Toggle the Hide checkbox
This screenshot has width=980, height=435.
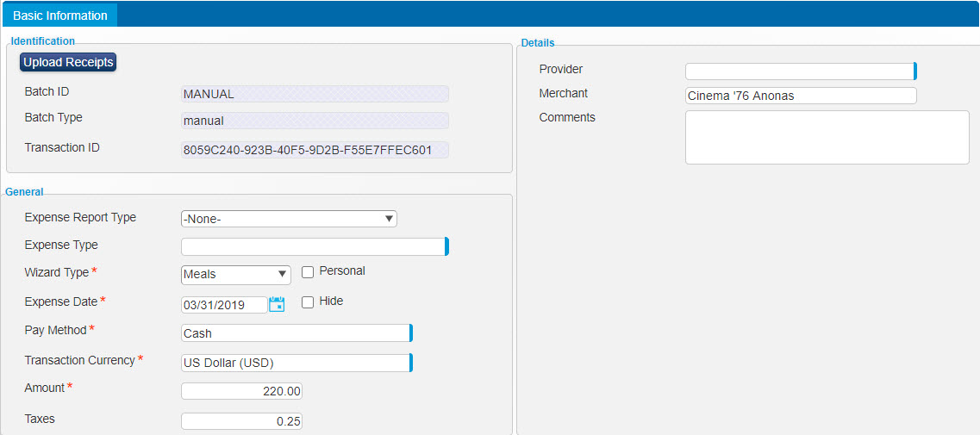point(308,301)
